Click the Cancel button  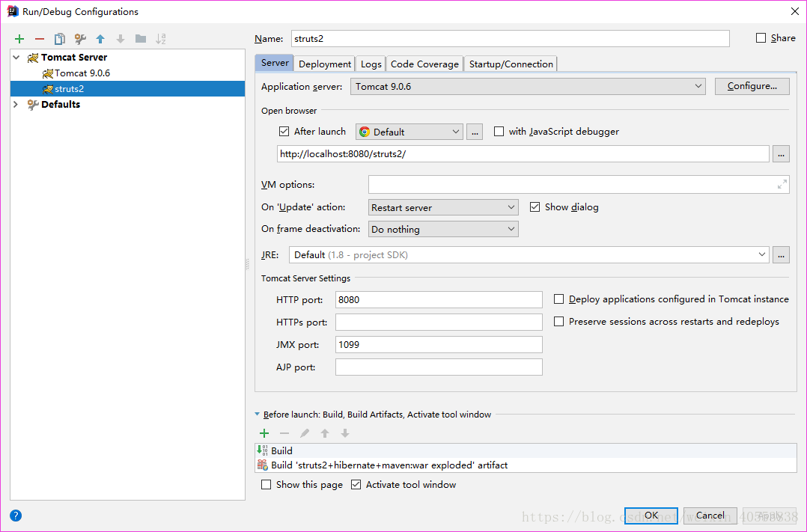point(710,516)
